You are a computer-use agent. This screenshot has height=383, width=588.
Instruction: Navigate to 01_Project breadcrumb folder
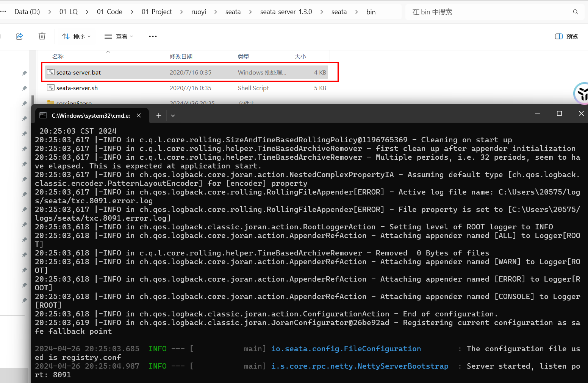click(x=157, y=12)
